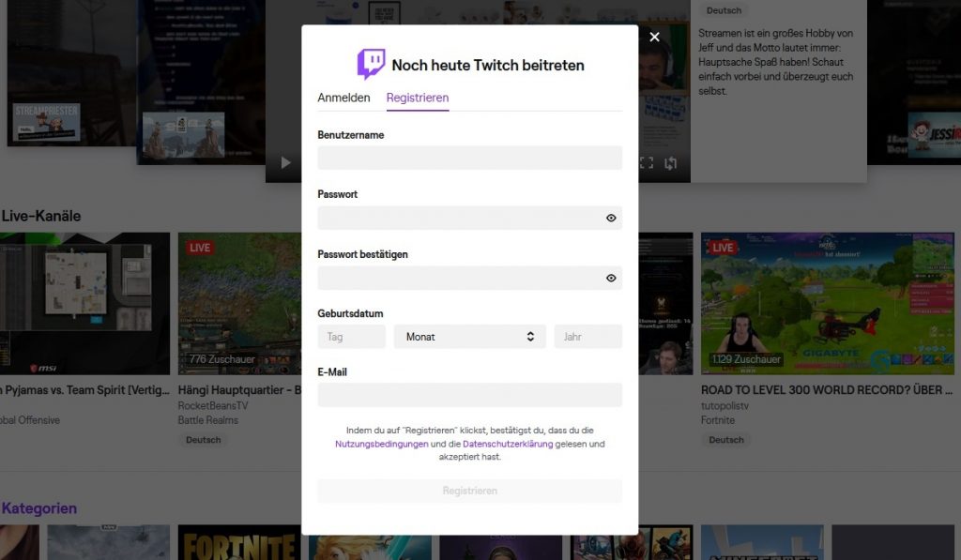The width and height of the screenshot is (961, 560).
Task: Switch to the Anmelden tab
Action: (344, 97)
